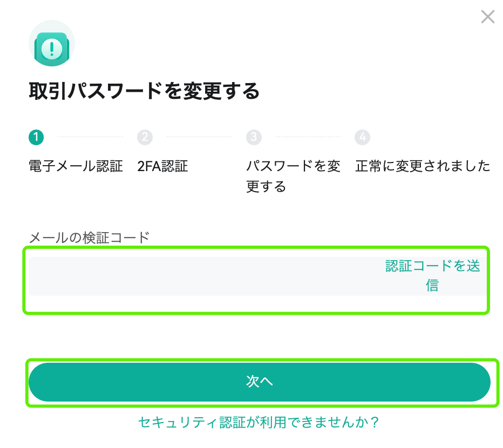The height and width of the screenshot is (448, 503).
Task: Click the メールの検証コード field label
Action: pos(89,238)
